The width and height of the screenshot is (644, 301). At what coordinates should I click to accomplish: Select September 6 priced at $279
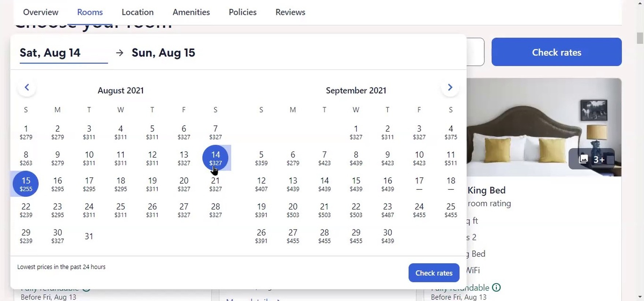(x=293, y=158)
